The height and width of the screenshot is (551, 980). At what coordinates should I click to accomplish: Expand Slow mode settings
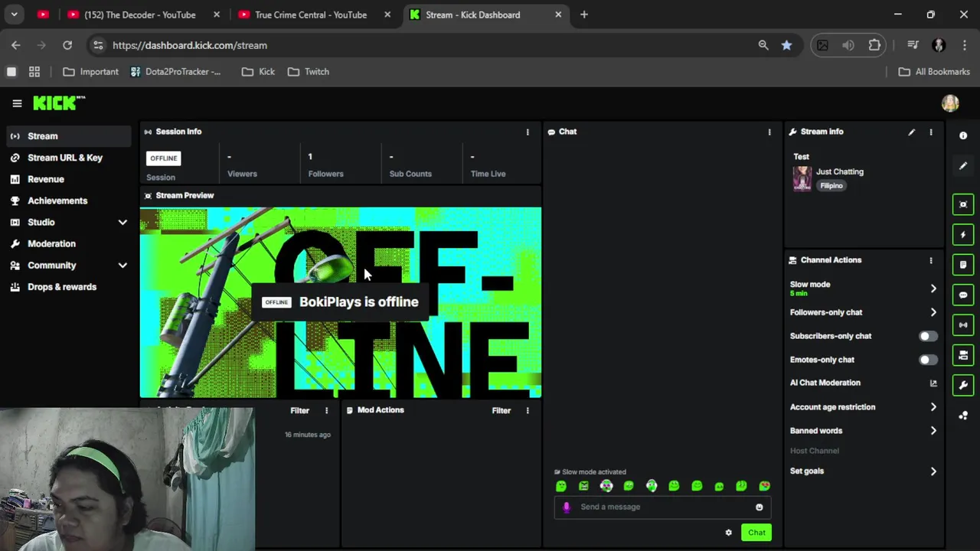click(x=933, y=289)
